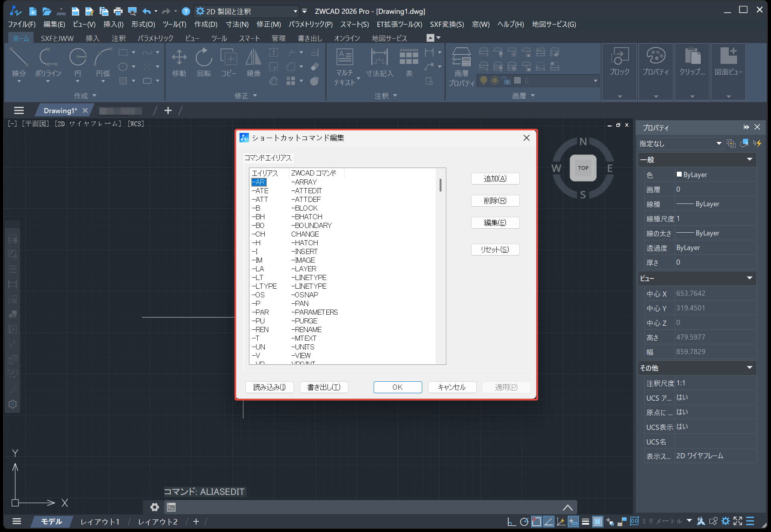Click the ByLayer color swatch in properties
771x532 pixels.
tap(679, 174)
